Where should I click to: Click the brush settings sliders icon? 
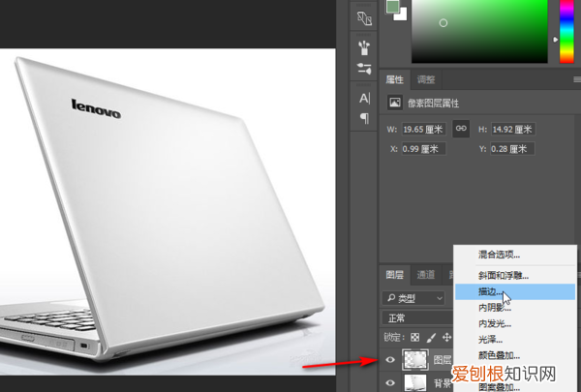364,69
